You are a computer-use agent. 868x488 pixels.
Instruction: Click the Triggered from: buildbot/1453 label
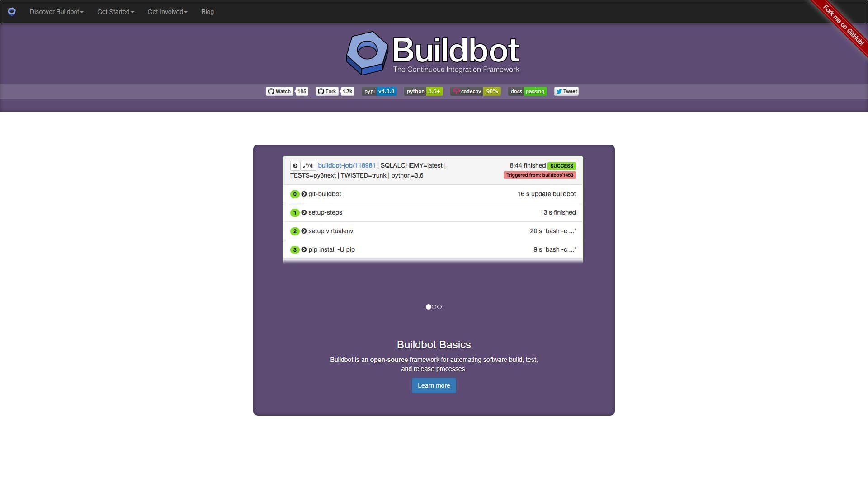tap(540, 175)
